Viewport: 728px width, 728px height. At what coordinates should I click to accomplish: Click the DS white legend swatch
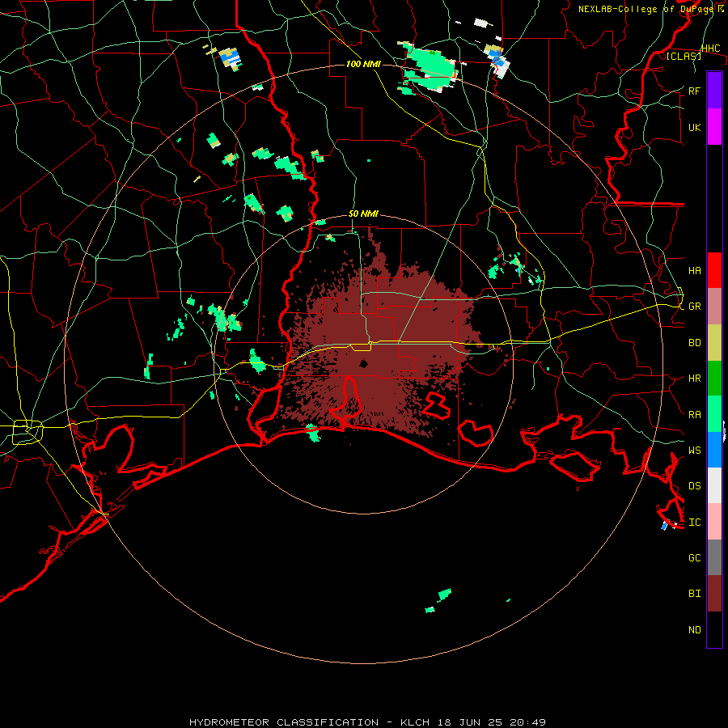coord(714,485)
